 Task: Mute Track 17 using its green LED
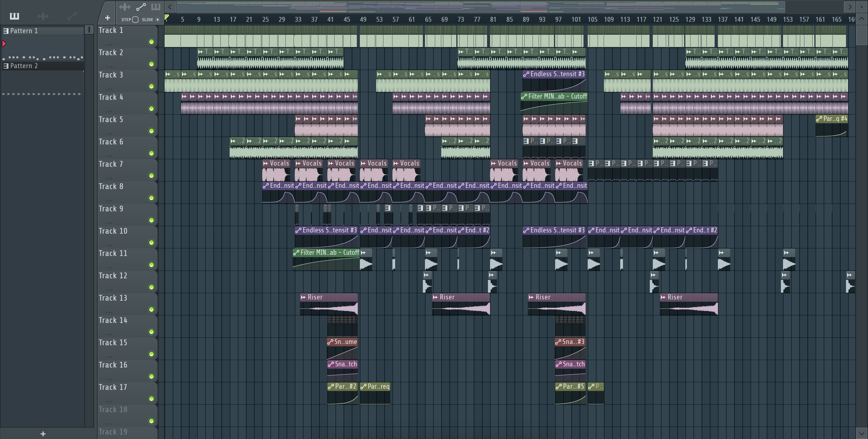pos(152,399)
